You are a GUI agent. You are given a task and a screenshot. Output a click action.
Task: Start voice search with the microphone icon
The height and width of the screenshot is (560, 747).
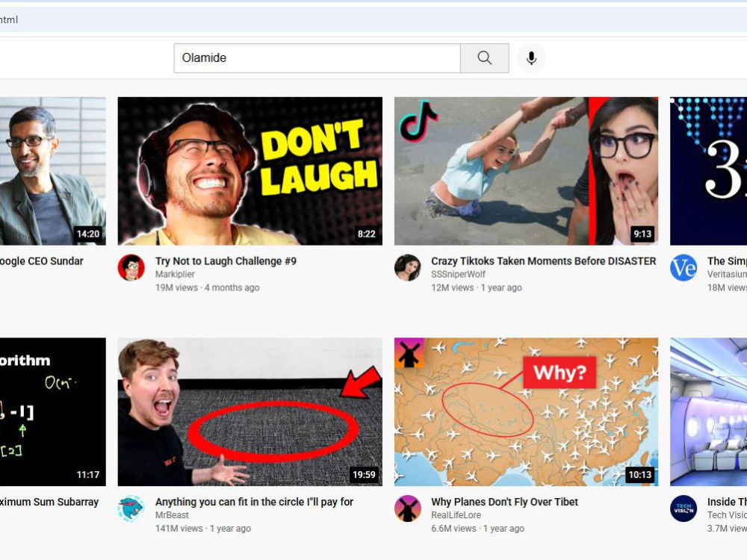click(531, 58)
